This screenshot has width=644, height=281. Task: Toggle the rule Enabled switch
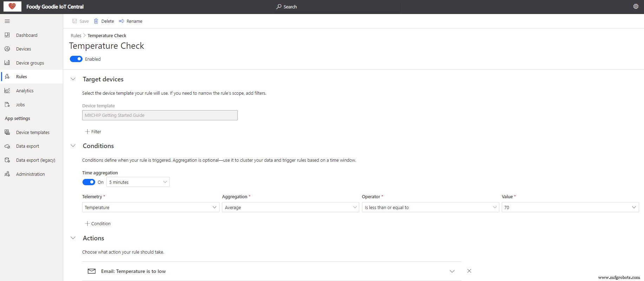(x=76, y=59)
